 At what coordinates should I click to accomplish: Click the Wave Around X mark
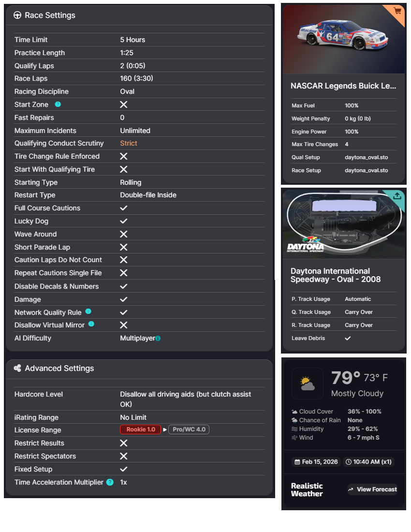pos(124,234)
